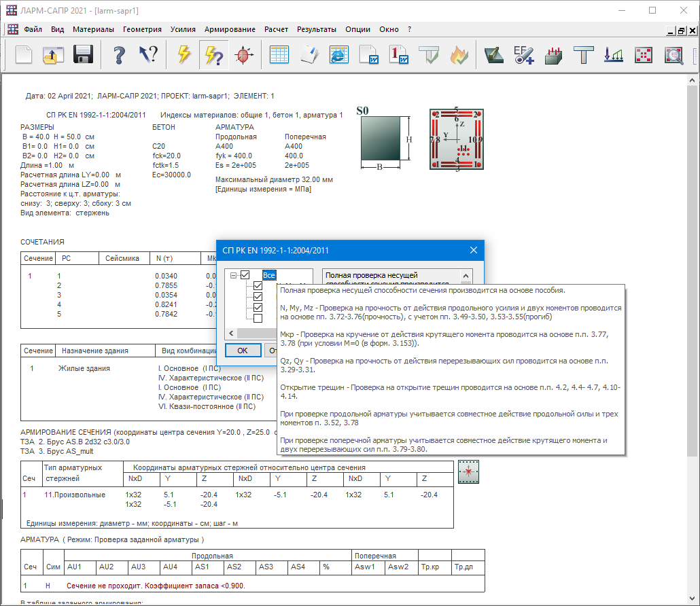This screenshot has width=700, height=606.
Task: Open the Результаты menu
Action: coord(316,29)
